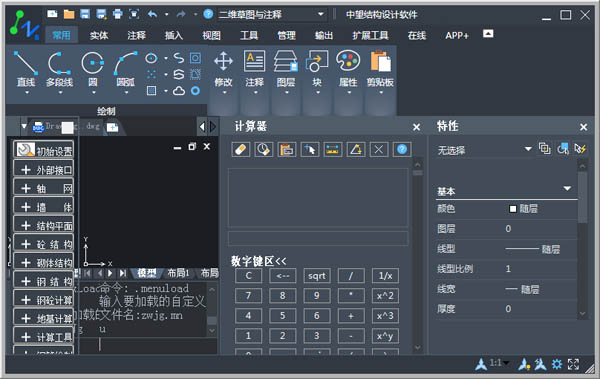
Task: Open the 无选择 selection dropdown
Action: pyautogui.click(x=485, y=150)
